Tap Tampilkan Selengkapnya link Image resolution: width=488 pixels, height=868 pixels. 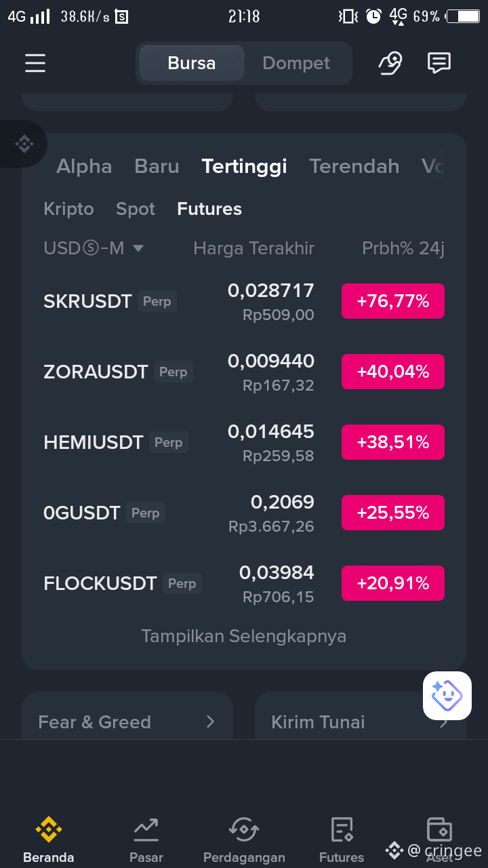click(x=244, y=636)
